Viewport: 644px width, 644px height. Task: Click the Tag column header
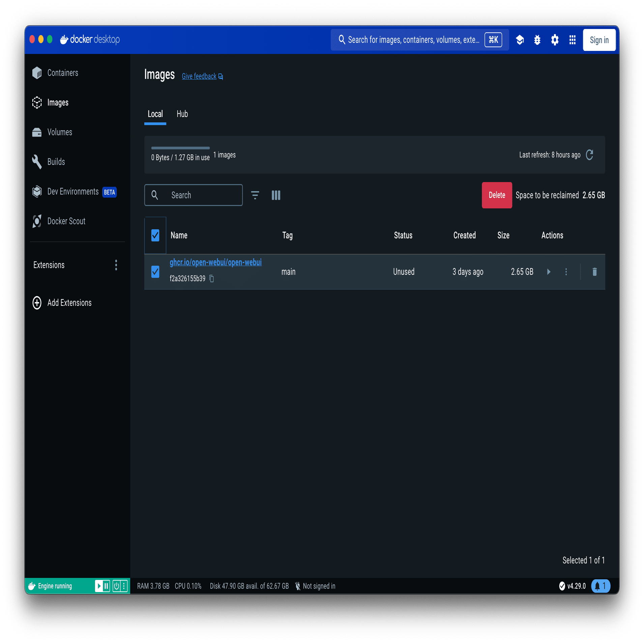point(287,235)
